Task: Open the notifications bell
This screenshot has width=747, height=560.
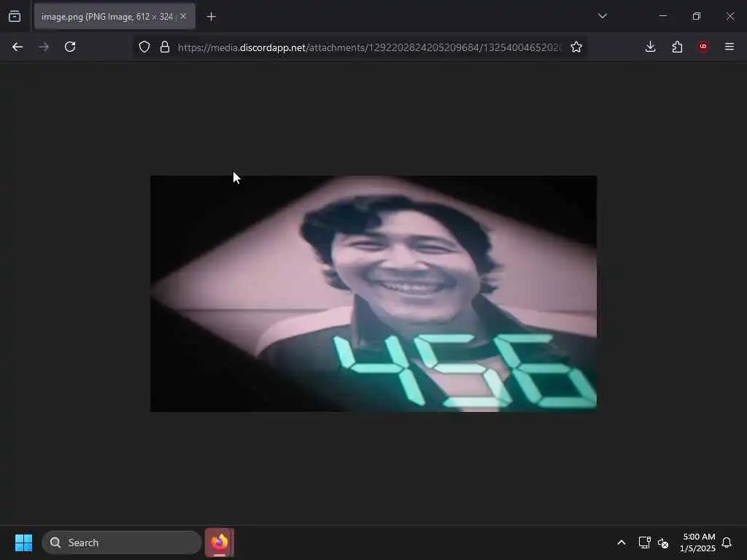Action: pos(727,542)
